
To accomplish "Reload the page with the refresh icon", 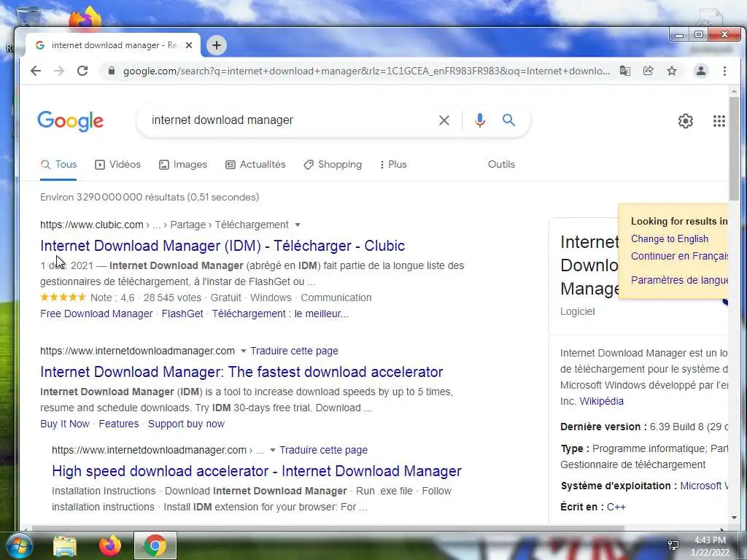I will click(x=82, y=71).
